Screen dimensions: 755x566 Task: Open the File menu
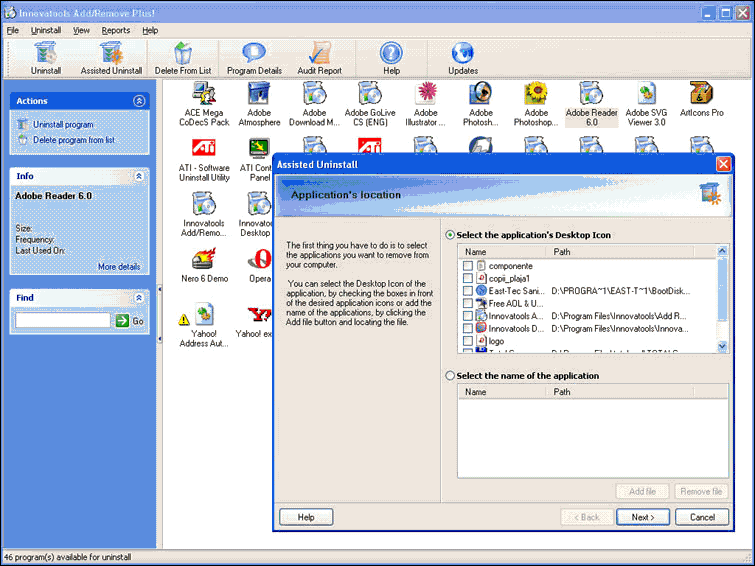[13, 30]
